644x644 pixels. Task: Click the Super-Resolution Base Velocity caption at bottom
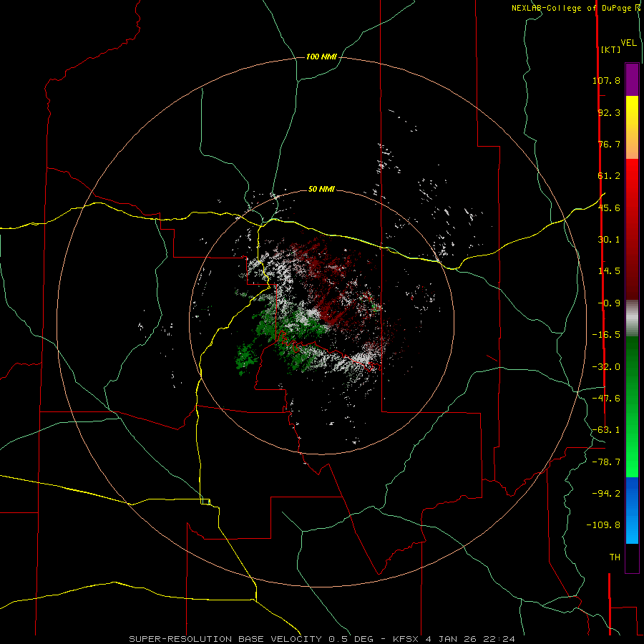(321, 639)
